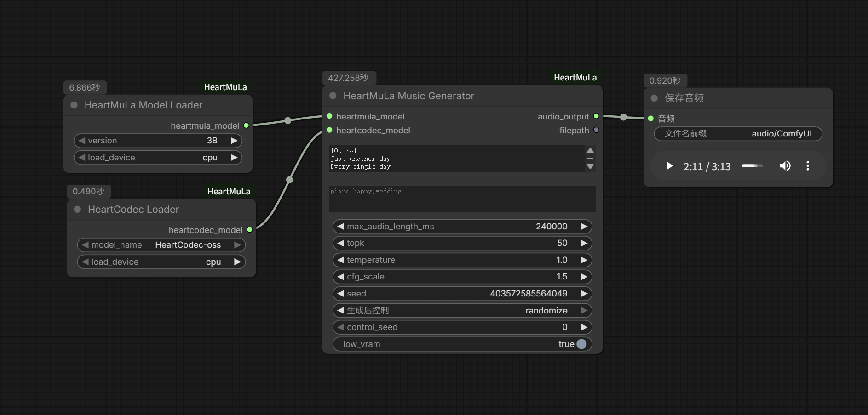Decrease version with left arrow
Viewport: 868px width, 415px height.
pos(82,141)
